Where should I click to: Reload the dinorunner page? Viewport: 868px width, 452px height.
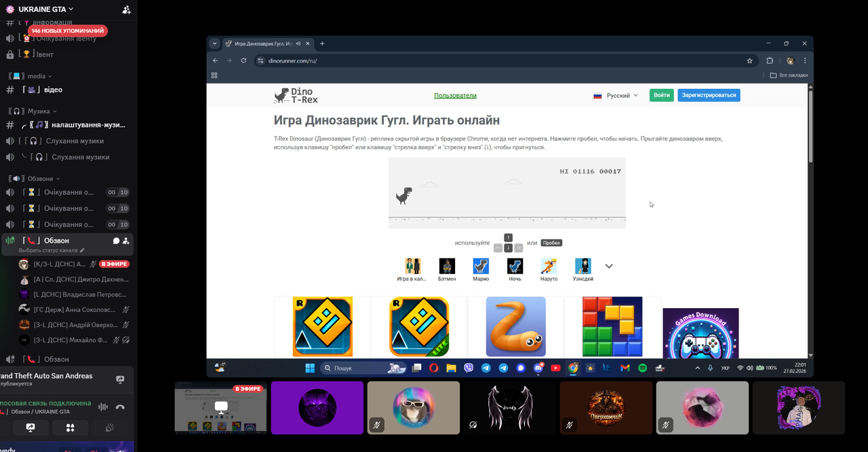[x=243, y=60]
